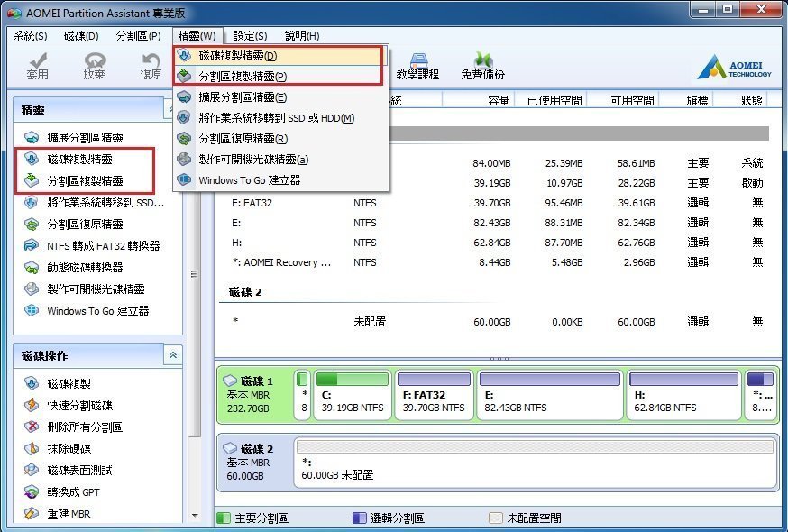Click the 快速分割磁碟 icon

click(x=32, y=405)
